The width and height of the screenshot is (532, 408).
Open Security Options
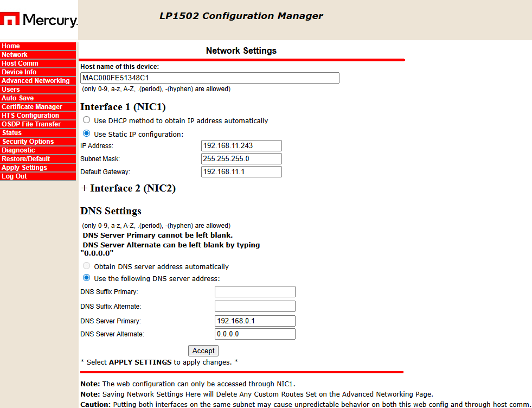coord(37,142)
